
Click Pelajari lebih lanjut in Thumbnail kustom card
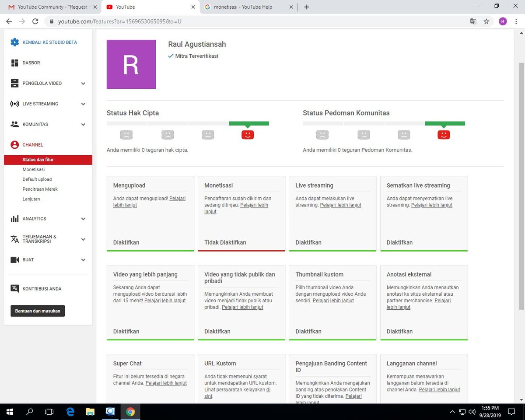(333, 301)
